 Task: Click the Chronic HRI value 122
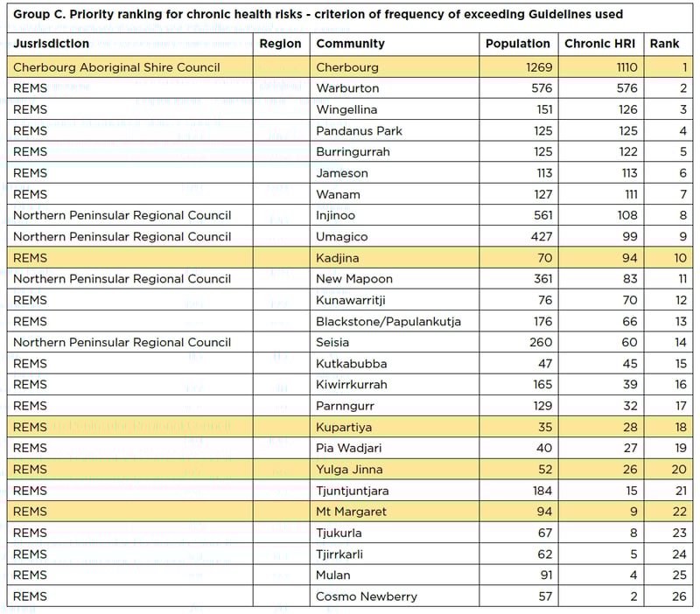click(627, 151)
